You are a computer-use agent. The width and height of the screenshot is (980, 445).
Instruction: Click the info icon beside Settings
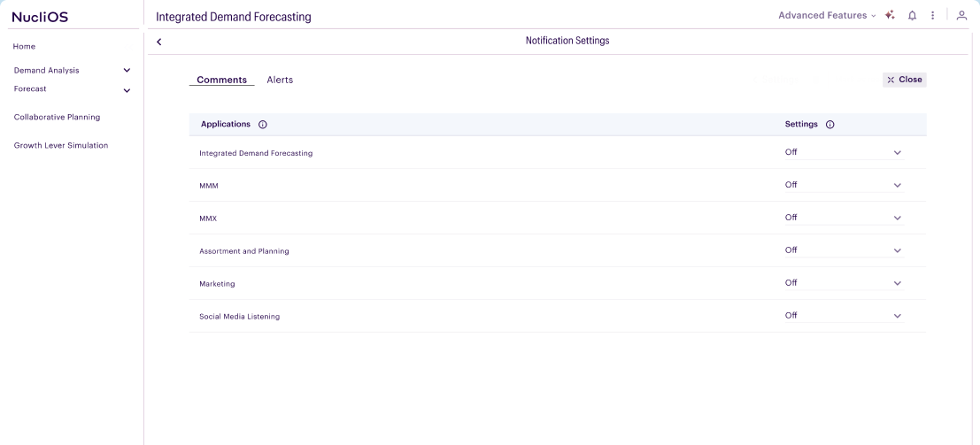(830, 125)
